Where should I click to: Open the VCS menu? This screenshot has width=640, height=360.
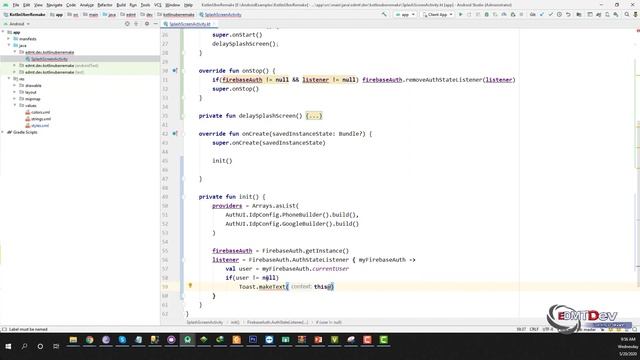tap(158, 5)
